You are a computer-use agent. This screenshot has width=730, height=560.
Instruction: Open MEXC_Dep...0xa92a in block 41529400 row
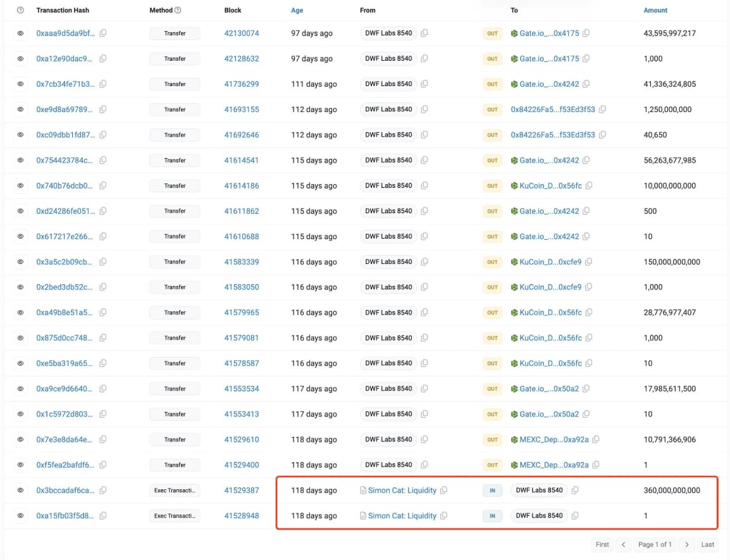[554, 464]
